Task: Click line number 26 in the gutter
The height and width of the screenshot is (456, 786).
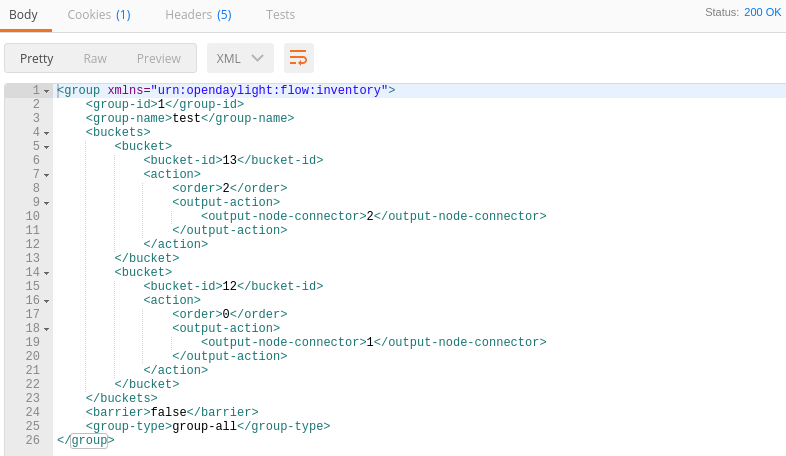Action: (33, 440)
